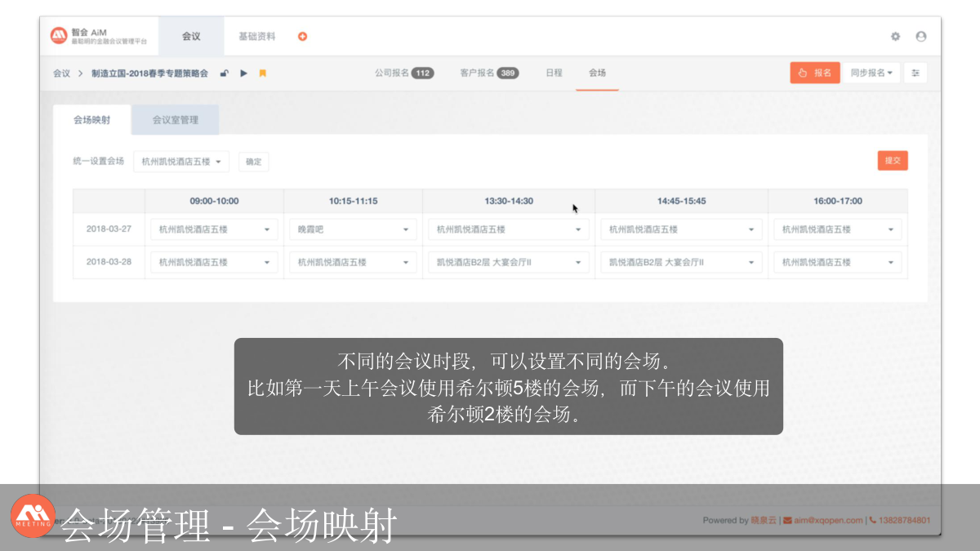Expand 2018-03-28 13:30-14:30 venue dropdown
This screenshot has width=980, height=551.
(x=508, y=263)
